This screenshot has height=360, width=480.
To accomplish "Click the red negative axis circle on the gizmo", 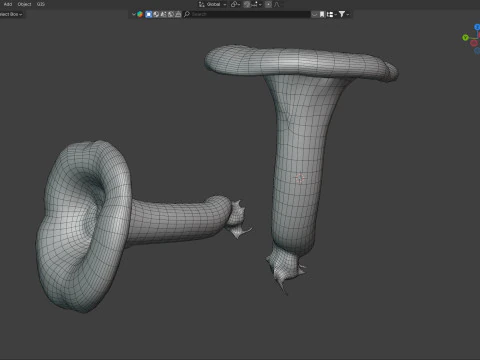I will pos(474,43).
